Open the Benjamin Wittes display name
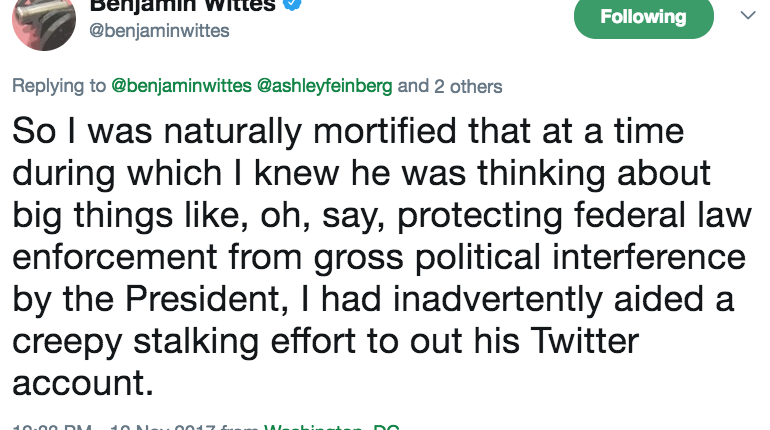The width and height of the screenshot is (770, 430). [182, 6]
